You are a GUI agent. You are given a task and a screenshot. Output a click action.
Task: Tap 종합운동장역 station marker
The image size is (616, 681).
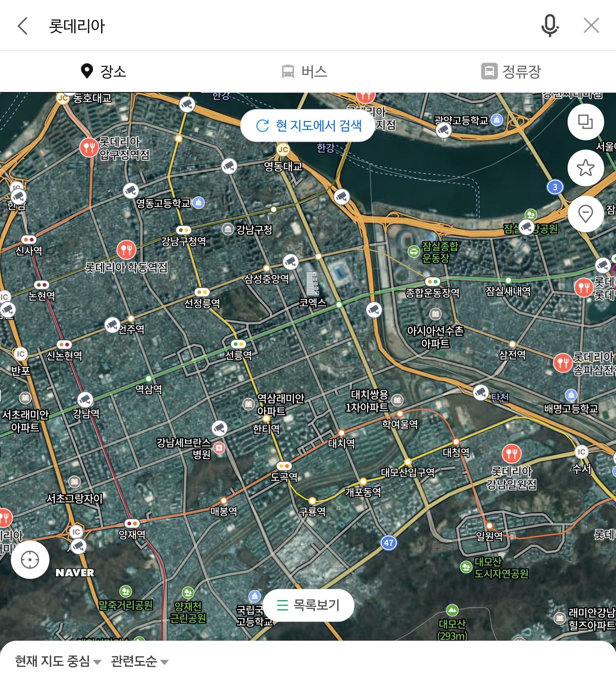[x=433, y=281]
